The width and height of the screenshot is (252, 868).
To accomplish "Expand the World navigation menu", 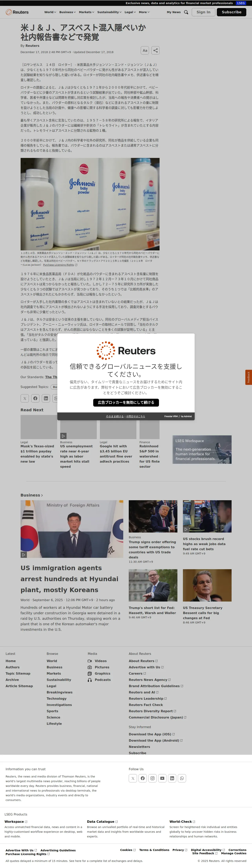I will click(50, 12).
